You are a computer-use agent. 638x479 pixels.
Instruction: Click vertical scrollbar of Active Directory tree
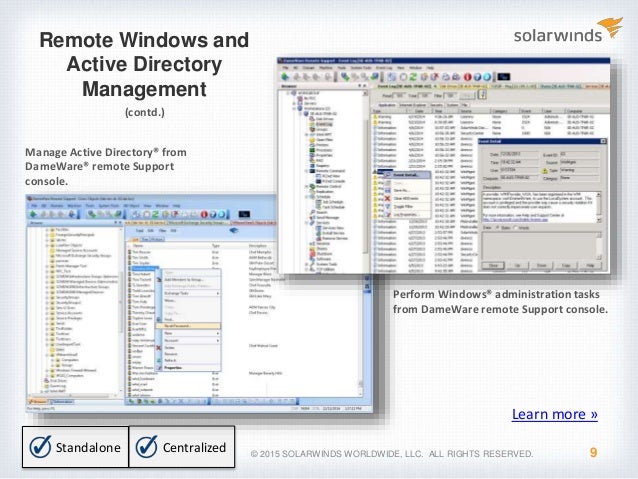click(x=120, y=310)
